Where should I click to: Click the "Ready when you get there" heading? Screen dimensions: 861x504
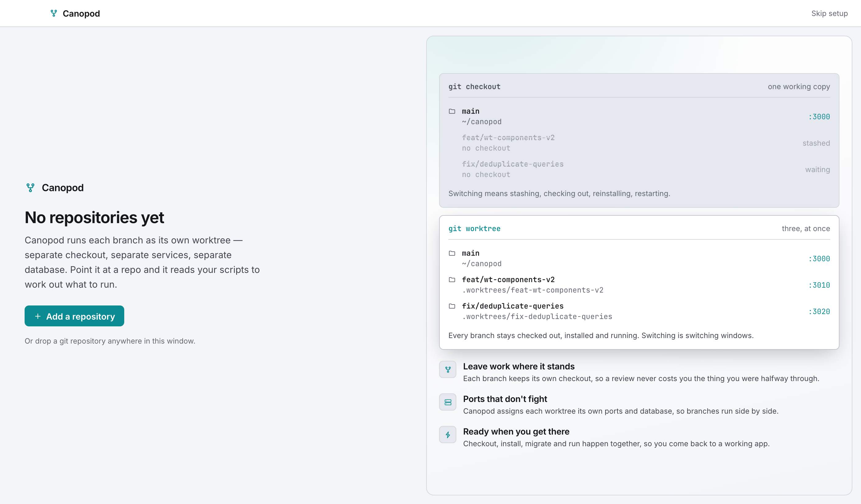click(516, 431)
